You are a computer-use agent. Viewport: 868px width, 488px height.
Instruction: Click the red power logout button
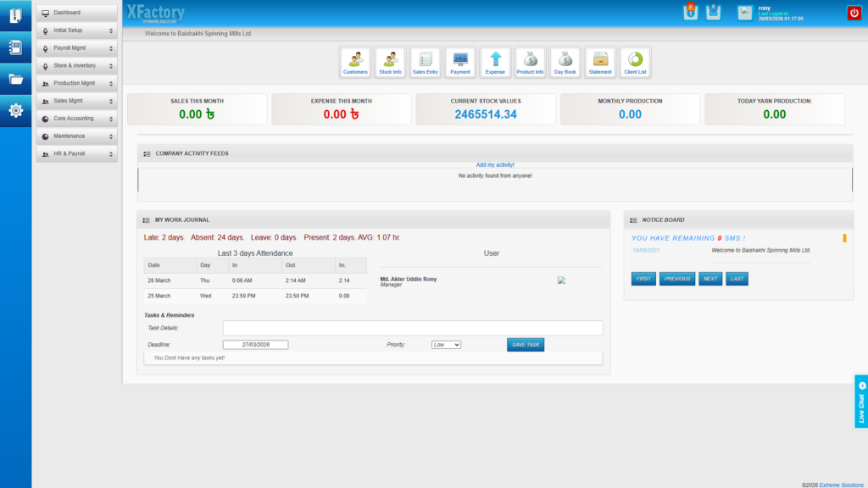click(854, 12)
